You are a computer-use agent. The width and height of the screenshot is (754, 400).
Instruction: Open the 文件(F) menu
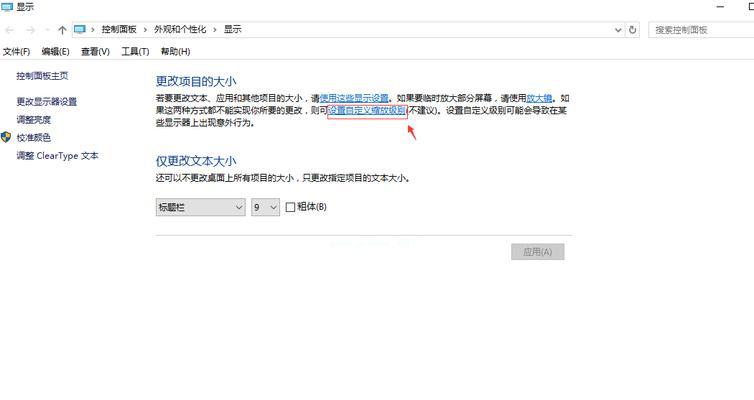16,51
